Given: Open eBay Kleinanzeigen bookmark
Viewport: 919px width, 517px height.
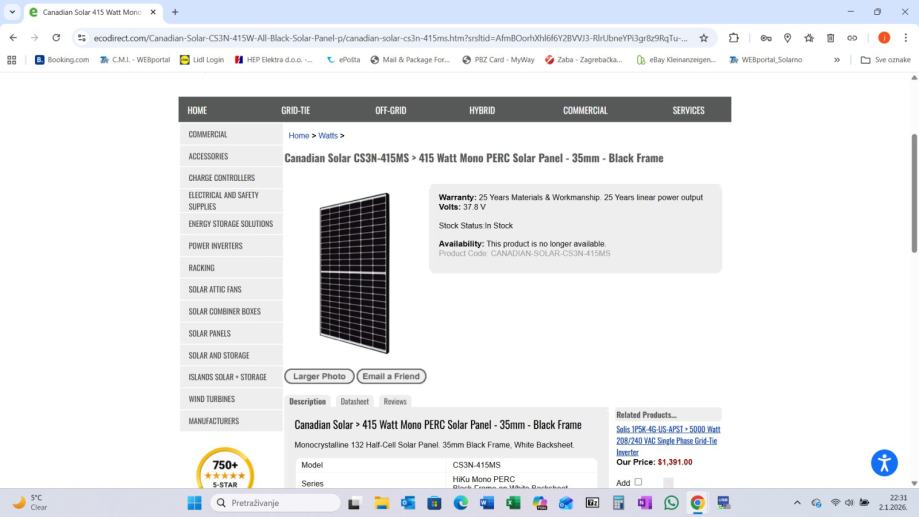Looking at the screenshot, I should click(x=676, y=60).
